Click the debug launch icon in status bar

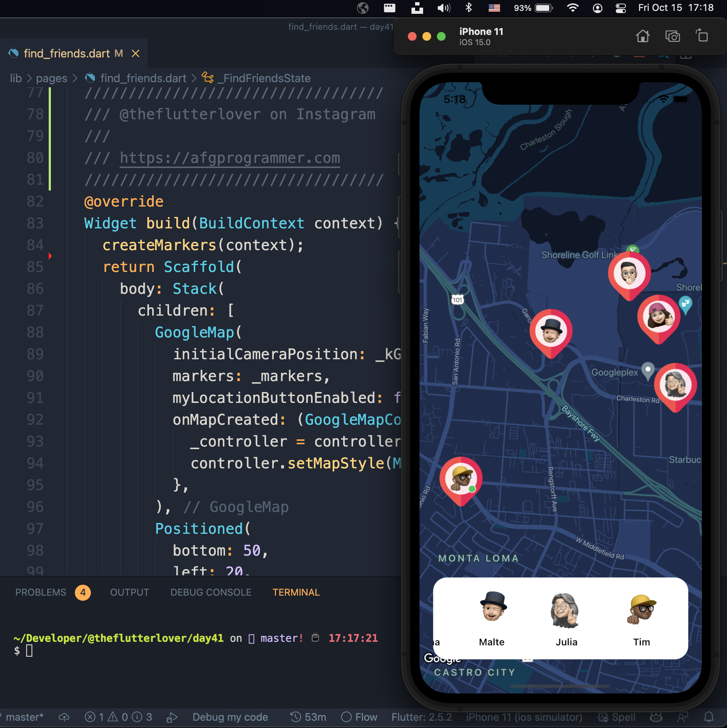[172, 717]
